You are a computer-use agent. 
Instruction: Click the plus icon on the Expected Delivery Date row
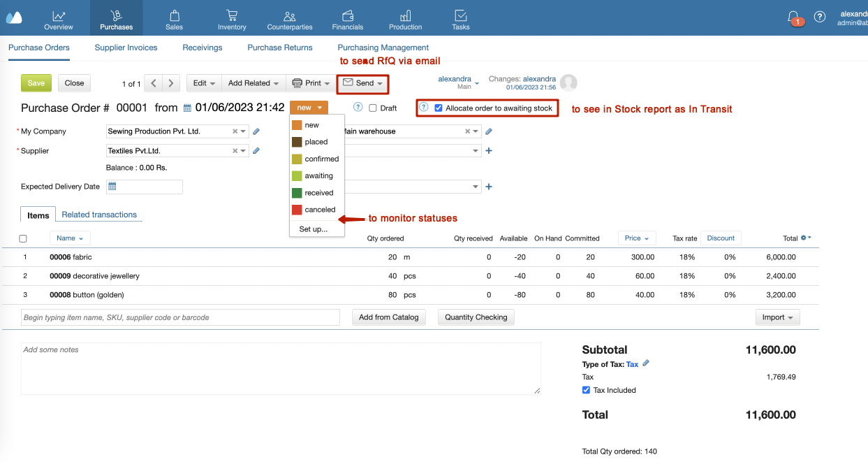[489, 187]
